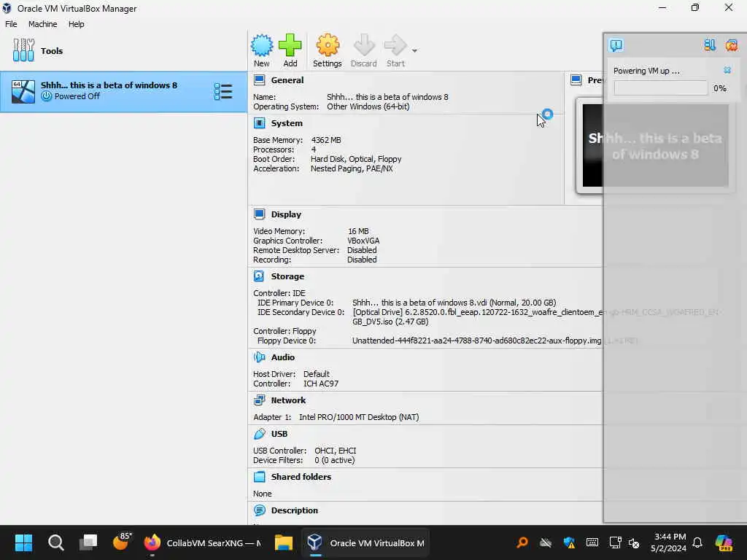The height and width of the screenshot is (560, 747).
Task: Cancel the 'Powering VM up' progress
Action: click(x=727, y=70)
